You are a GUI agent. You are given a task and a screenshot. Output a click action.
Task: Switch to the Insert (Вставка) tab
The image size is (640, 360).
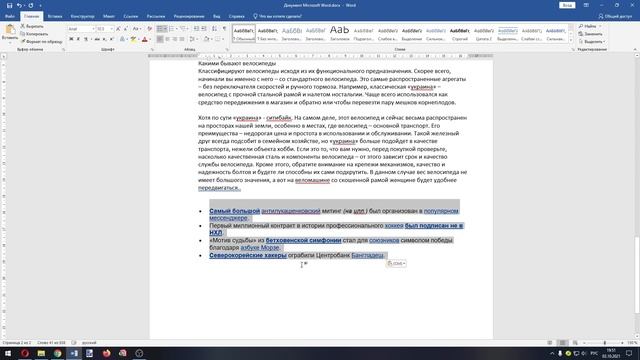55,16
